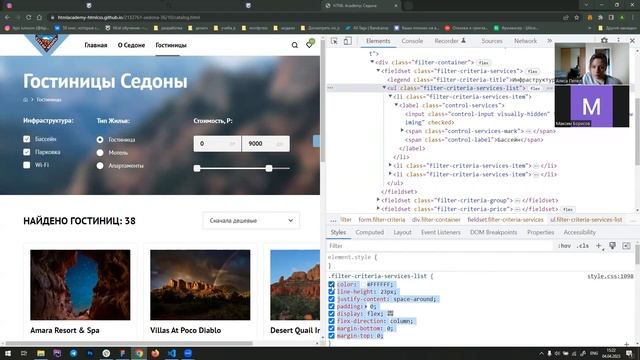Collapse the ul filter-criteria-services-list node
The image size is (640, 360).
tap(384, 88)
